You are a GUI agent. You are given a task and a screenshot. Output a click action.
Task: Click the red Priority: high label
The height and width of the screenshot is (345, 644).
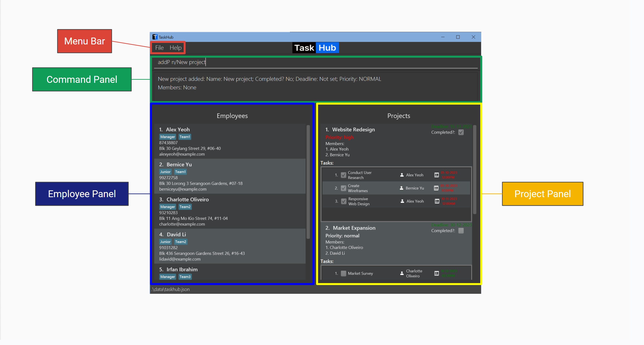[339, 137]
